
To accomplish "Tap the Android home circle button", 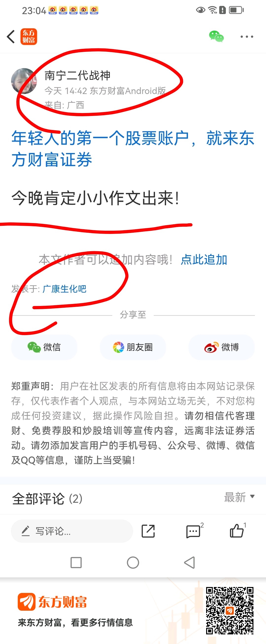I will click(133, 563).
